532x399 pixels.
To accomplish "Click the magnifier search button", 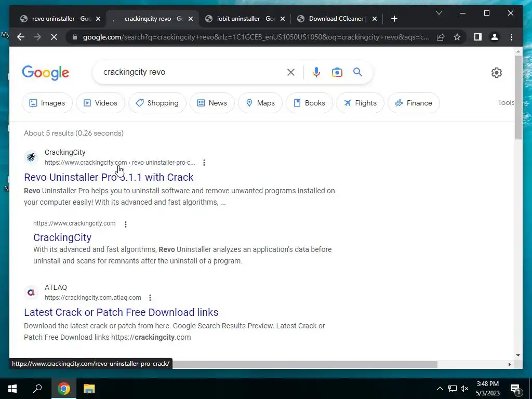I will click(x=357, y=72).
